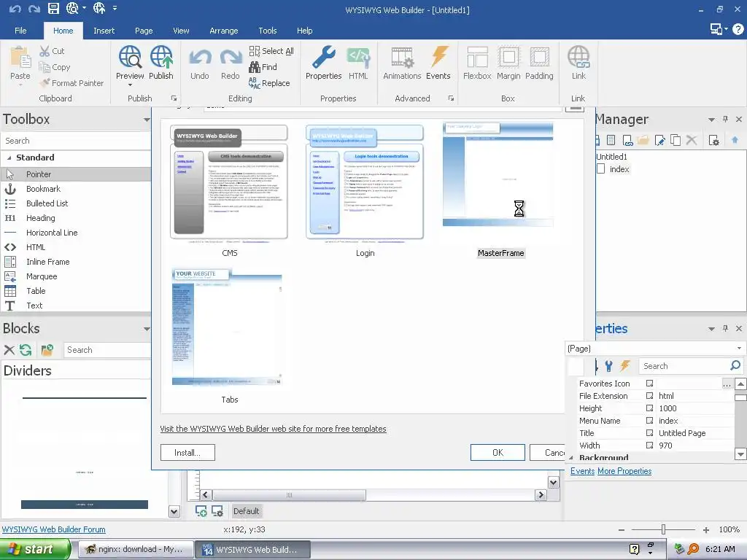The image size is (747, 560).
Task: Collapse the Background properties section
Action: 571,458
